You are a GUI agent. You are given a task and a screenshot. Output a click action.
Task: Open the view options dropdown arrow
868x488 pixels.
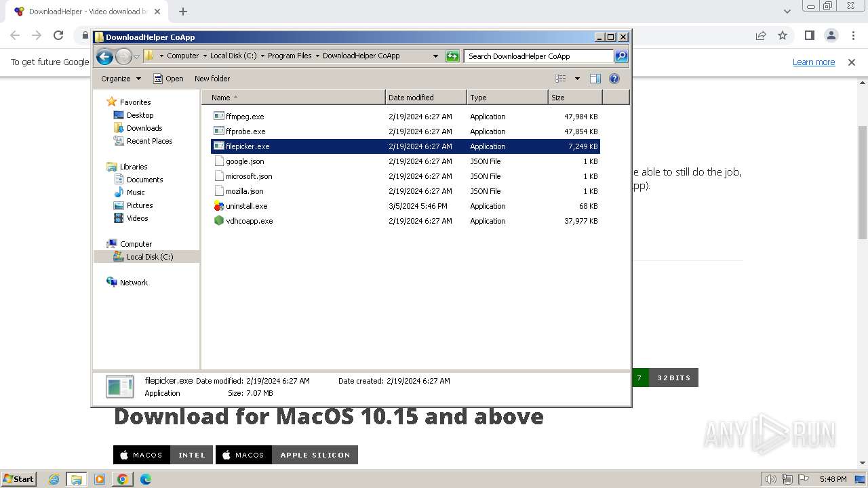[x=577, y=79]
